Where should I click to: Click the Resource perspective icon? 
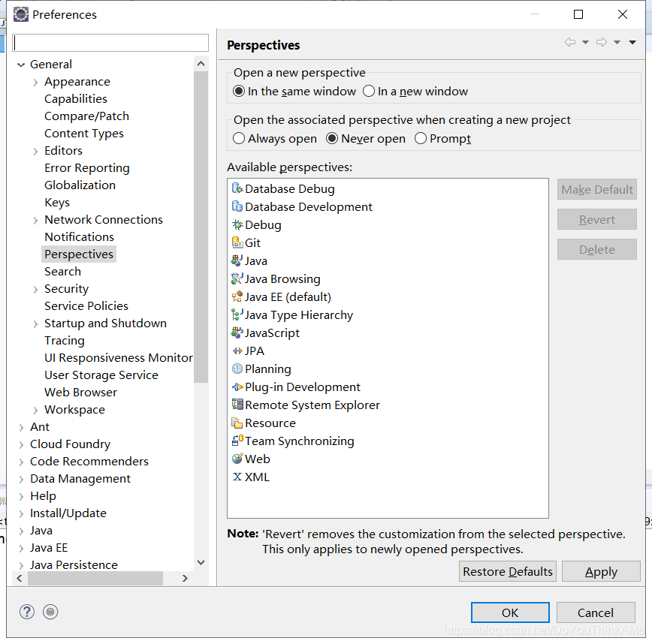point(237,423)
